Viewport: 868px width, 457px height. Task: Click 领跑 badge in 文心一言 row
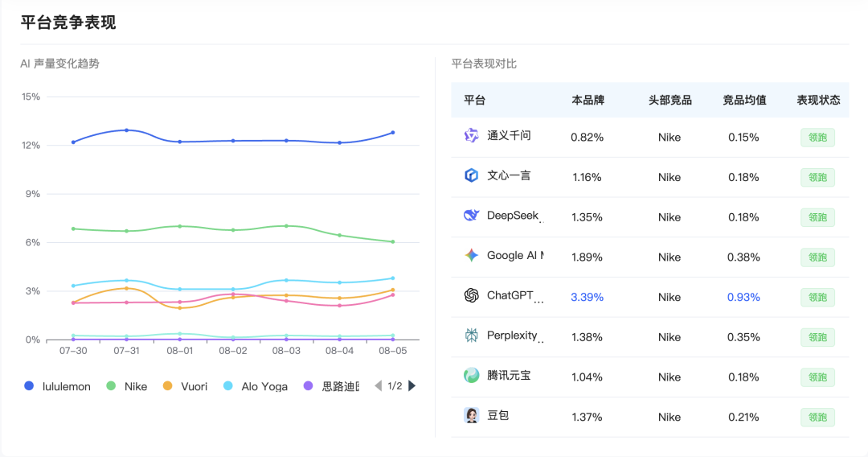[x=817, y=177]
